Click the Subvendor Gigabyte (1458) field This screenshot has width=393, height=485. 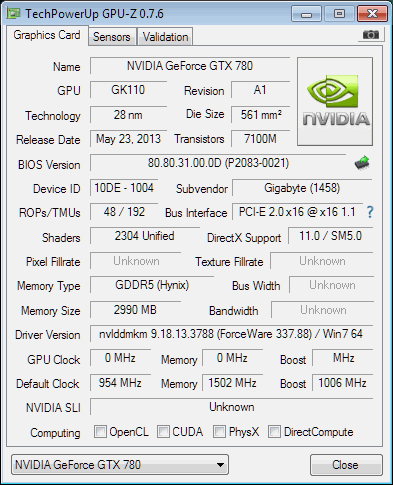point(302,188)
